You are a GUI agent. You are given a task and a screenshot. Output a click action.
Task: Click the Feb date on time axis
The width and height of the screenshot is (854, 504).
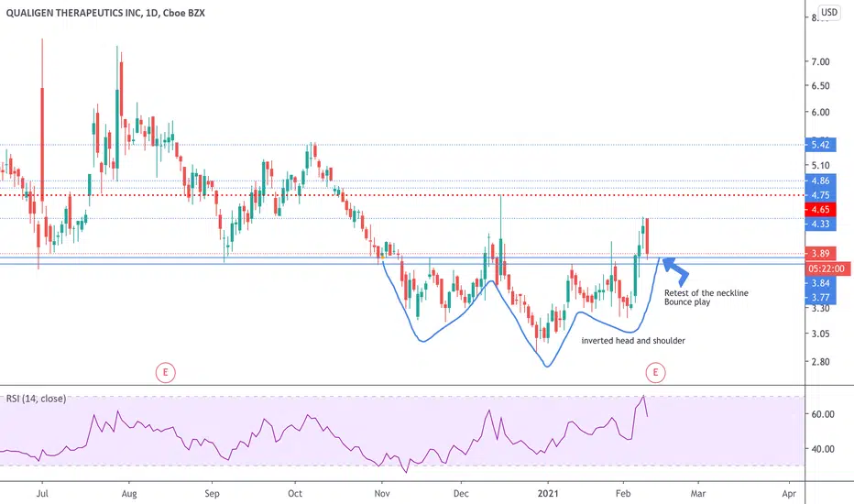tap(622, 494)
